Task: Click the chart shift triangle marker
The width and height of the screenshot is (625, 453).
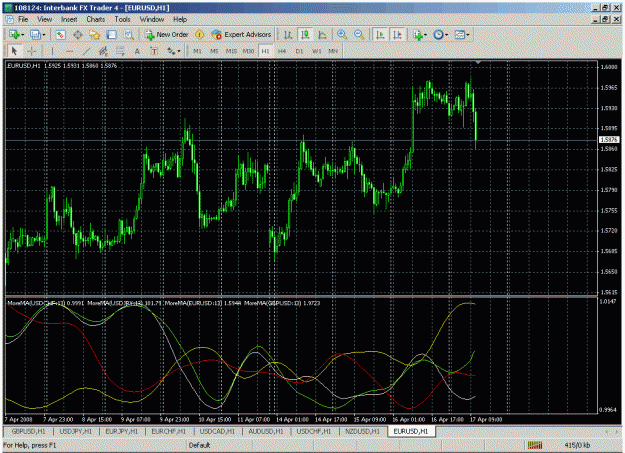Action: pyautogui.click(x=478, y=63)
